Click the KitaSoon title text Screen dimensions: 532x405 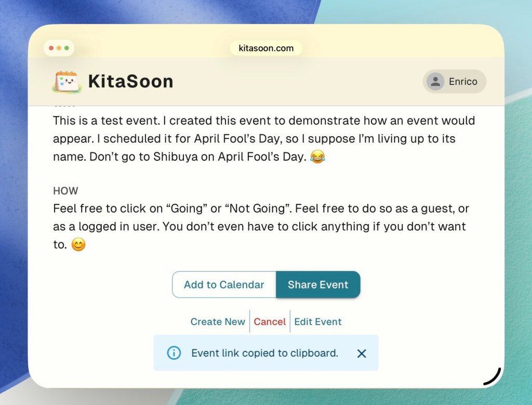tap(130, 81)
